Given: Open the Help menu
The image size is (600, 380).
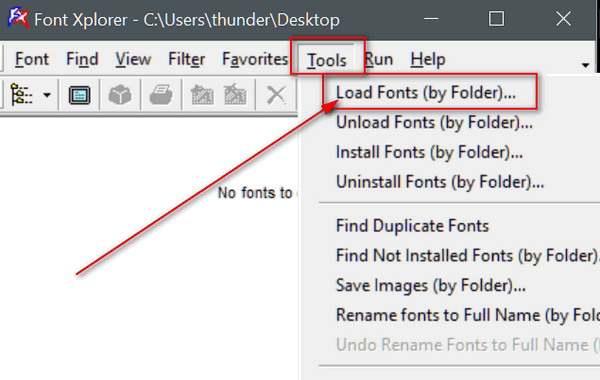Looking at the screenshot, I should point(428,59).
